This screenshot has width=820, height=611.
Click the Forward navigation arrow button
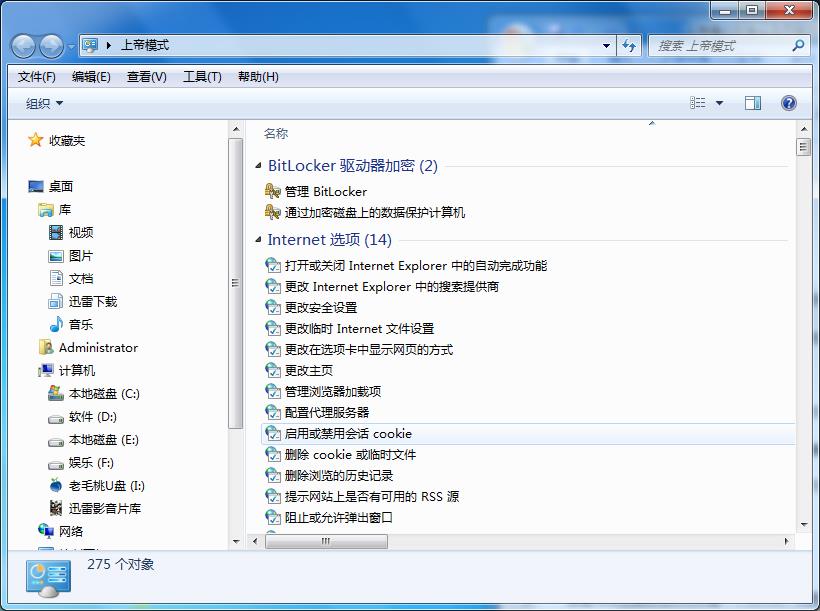51,46
